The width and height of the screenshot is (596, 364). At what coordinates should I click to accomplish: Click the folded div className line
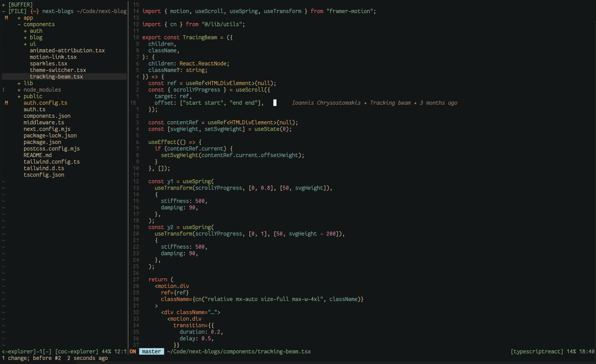click(190, 312)
